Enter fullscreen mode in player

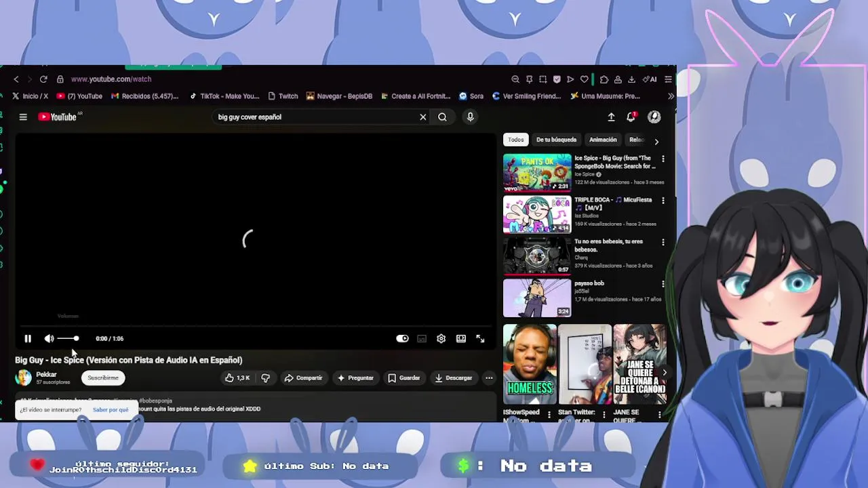(x=480, y=338)
